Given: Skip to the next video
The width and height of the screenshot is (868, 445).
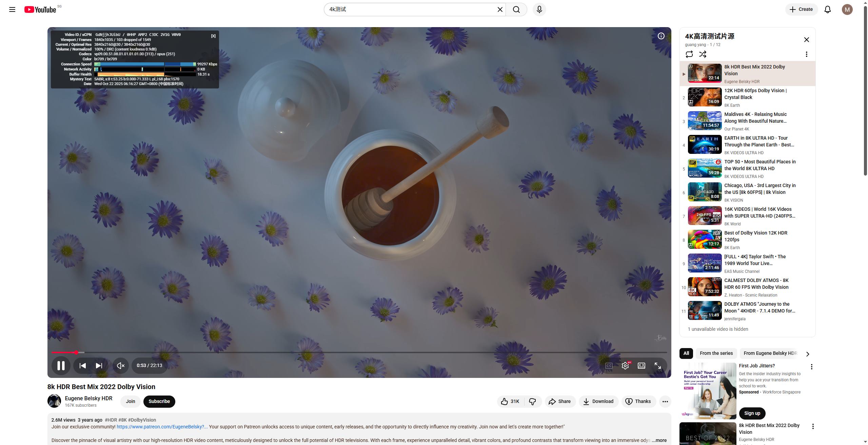Looking at the screenshot, I should (99, 365).
